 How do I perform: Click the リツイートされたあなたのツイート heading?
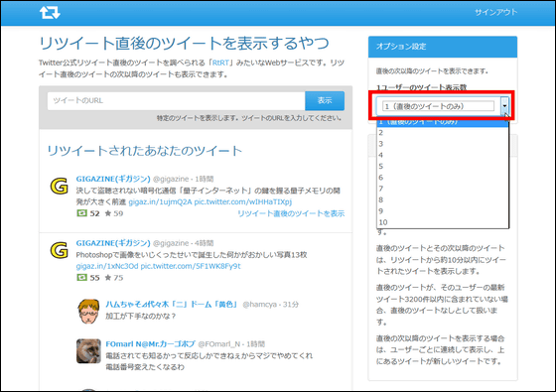[145, 151]
